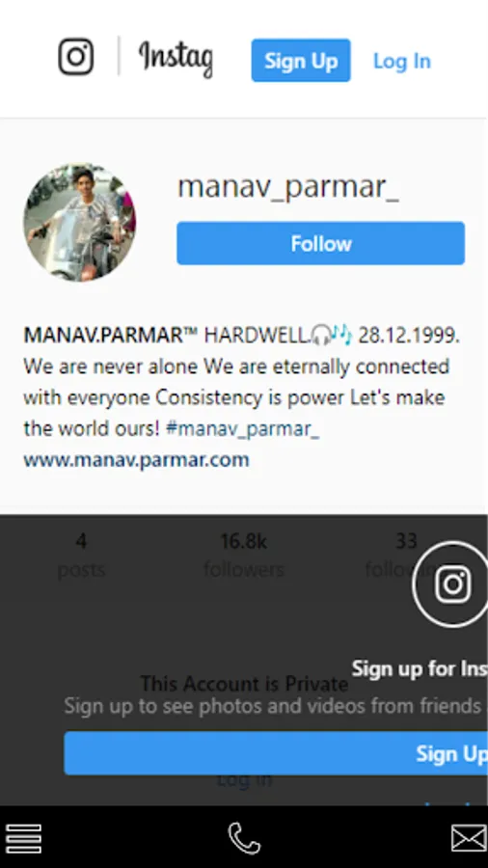Open the #manav_parmar_ hashtag link
The image size is (488, 868).
242,428
